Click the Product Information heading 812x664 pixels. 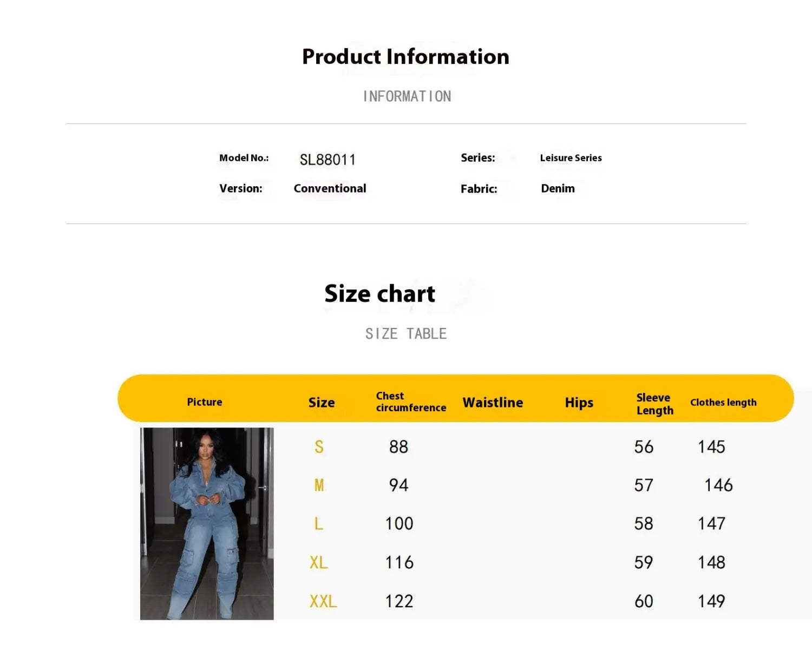(405, 57)
